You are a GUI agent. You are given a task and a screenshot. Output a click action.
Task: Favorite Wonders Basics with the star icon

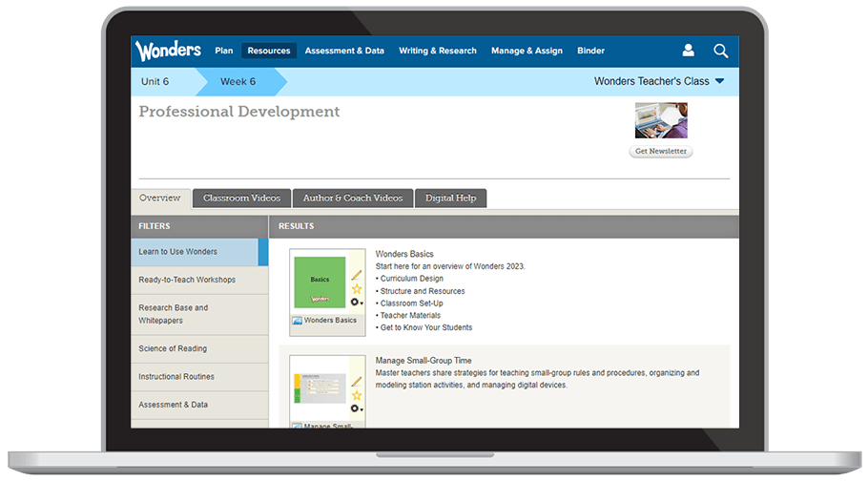coord(357,289)
